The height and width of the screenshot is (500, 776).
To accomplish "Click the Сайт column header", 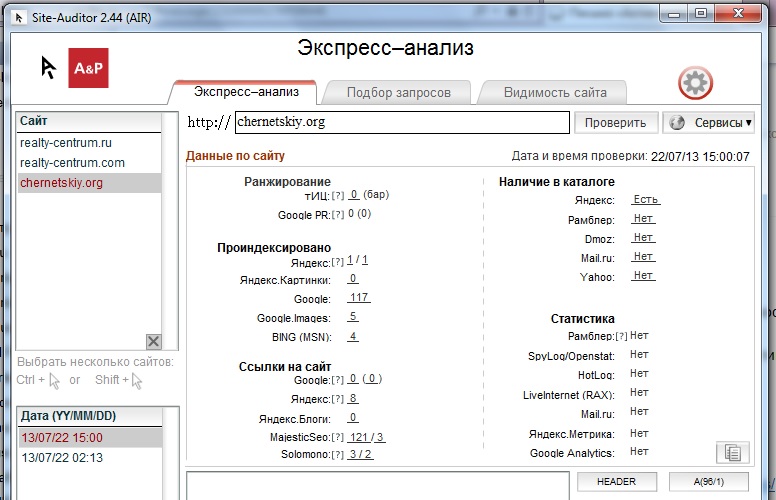I will tap(89, 121).
